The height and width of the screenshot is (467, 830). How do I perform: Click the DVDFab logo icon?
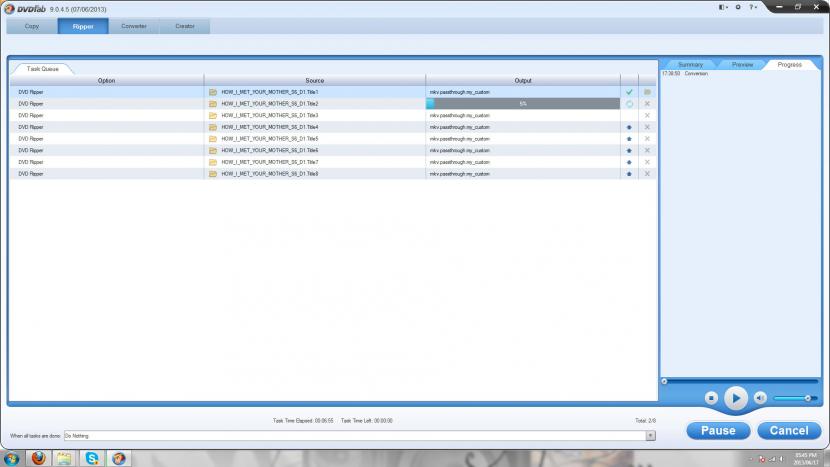9,9
